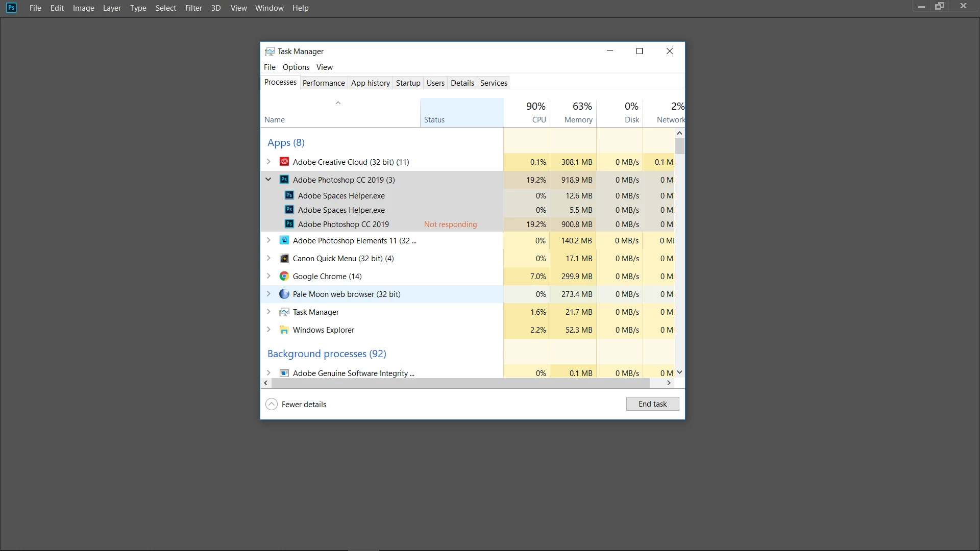Click the Canon Quick Menu process icon
Image resolution: width=980 pixels, height=551 pixels.
284,258
